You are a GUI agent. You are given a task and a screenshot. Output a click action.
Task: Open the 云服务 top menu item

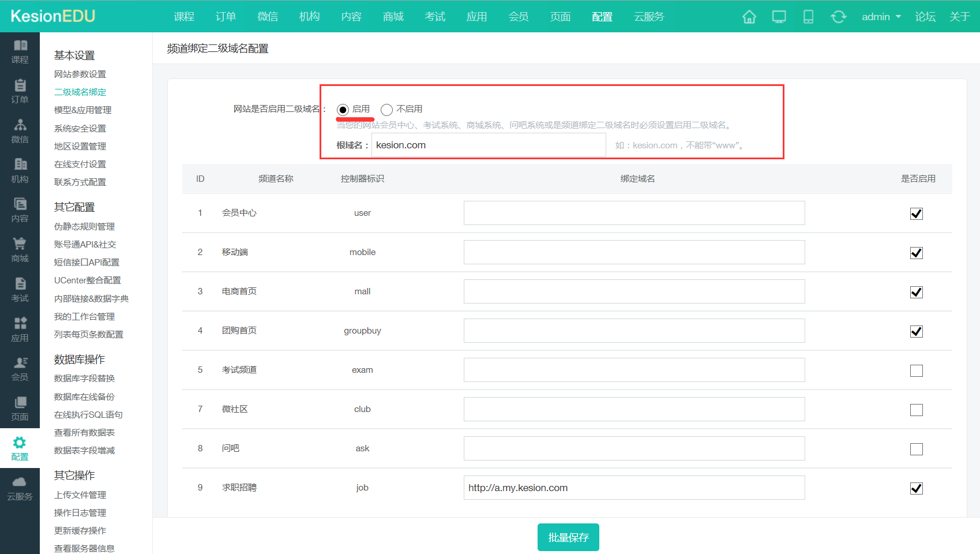tap(649, 17)
